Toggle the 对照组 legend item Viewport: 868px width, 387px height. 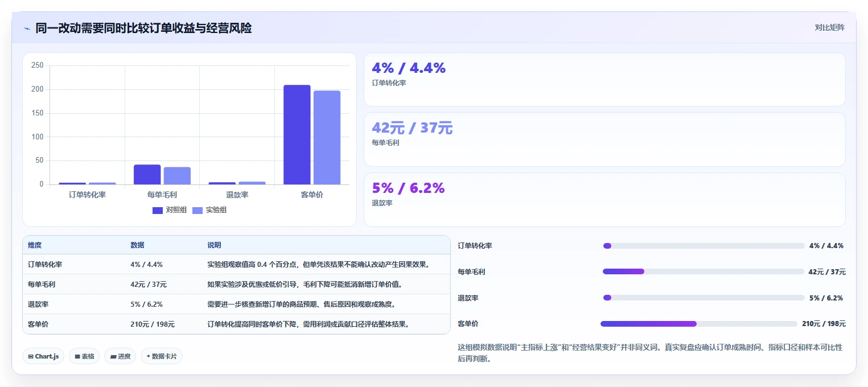(170, 210)
